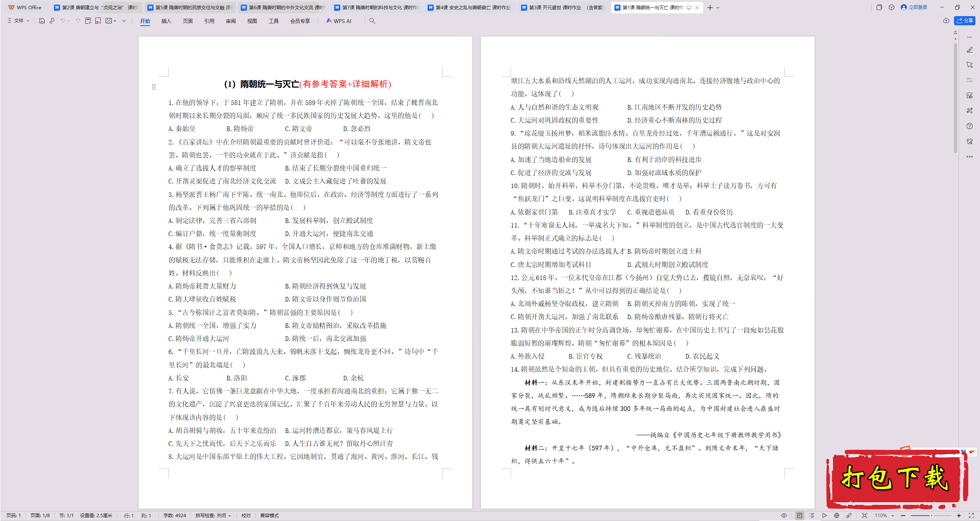Click the blue hatched shading icon

[x=109, y=21]
